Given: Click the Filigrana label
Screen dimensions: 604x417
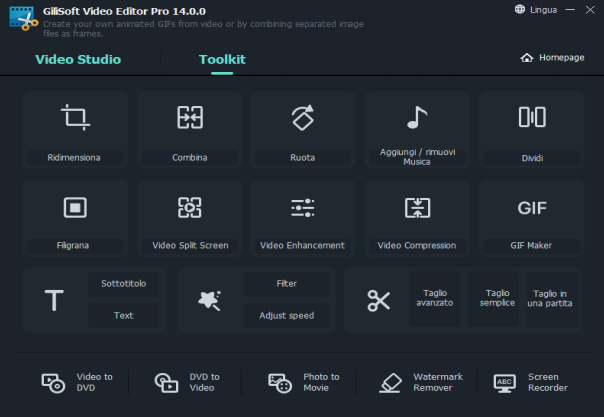Looking at the screenshot, I should tap(73, 246).
